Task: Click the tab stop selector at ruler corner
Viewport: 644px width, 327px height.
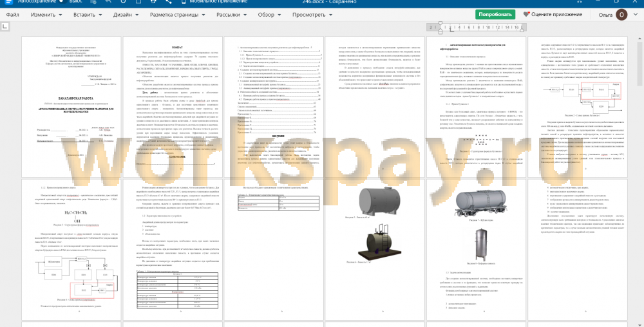Action: coord(5,26)
